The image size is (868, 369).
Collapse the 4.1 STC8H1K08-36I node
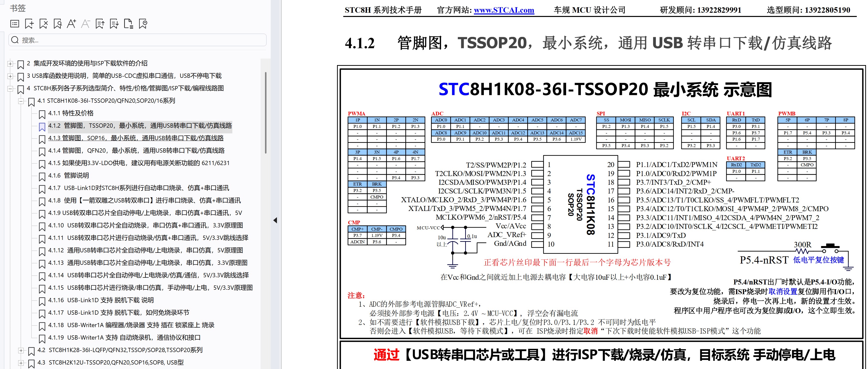(x=21, y=101)
